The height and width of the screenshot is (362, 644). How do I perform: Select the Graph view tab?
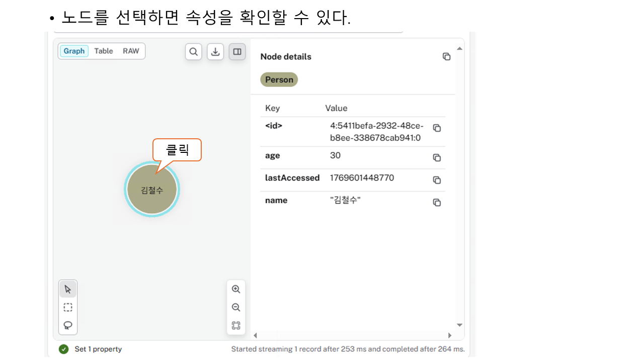pos(74,51)
